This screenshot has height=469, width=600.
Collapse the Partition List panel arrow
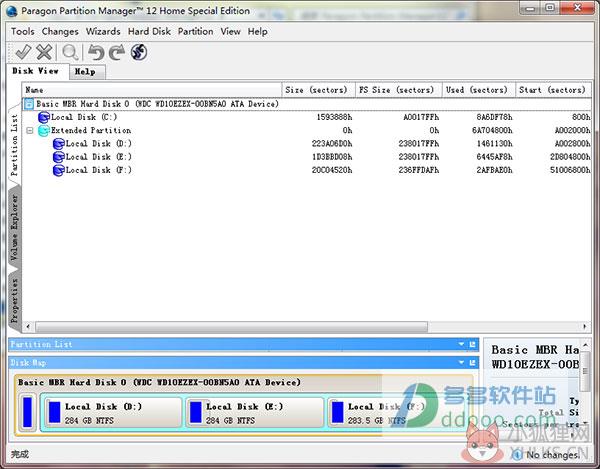[x=461, y=344]
